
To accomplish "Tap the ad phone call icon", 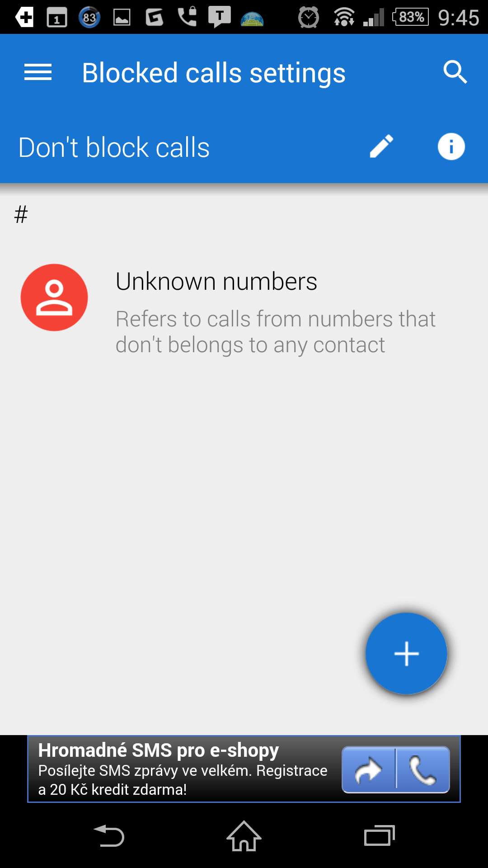I will [423, 769].
